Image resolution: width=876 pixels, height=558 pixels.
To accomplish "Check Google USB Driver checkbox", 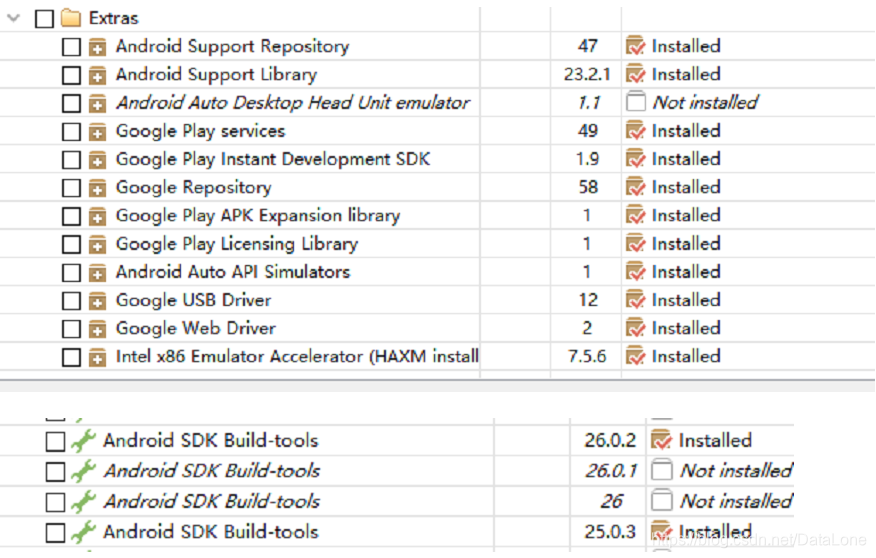I will (x=71, y=301).
